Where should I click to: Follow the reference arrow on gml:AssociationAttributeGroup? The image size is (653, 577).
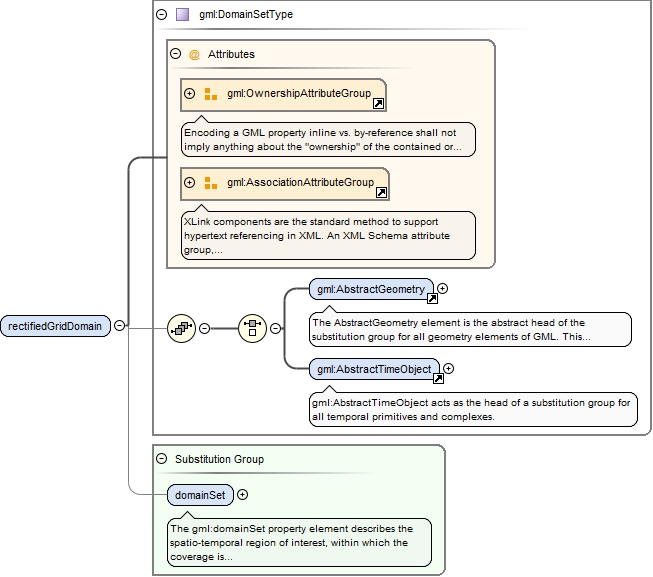click(381, 192)
